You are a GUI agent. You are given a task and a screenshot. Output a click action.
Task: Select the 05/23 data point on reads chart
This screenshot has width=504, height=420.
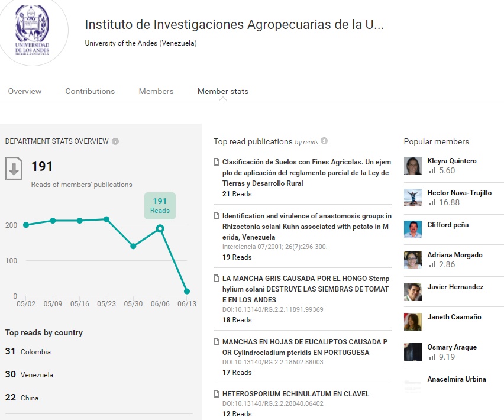[x=106, y=219]
